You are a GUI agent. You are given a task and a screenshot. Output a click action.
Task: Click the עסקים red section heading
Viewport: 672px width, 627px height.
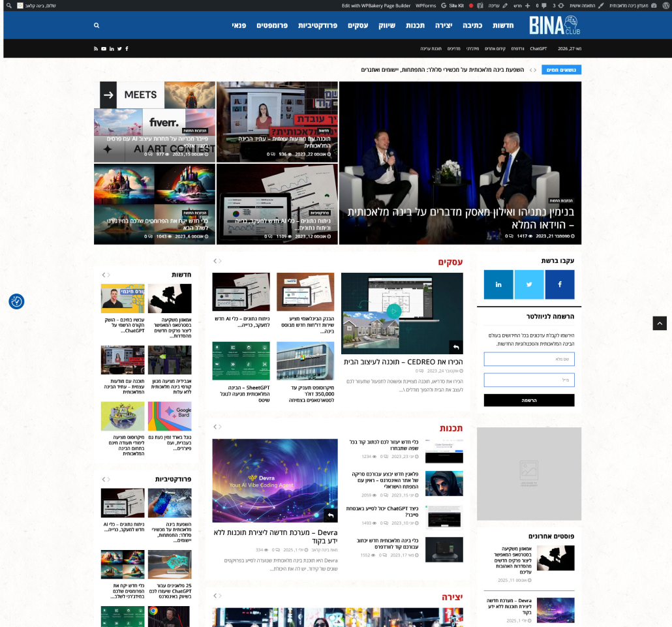pos(450,262)
